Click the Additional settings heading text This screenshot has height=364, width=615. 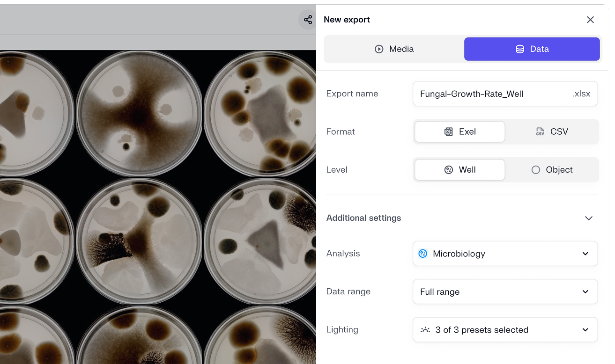(363, 218)
